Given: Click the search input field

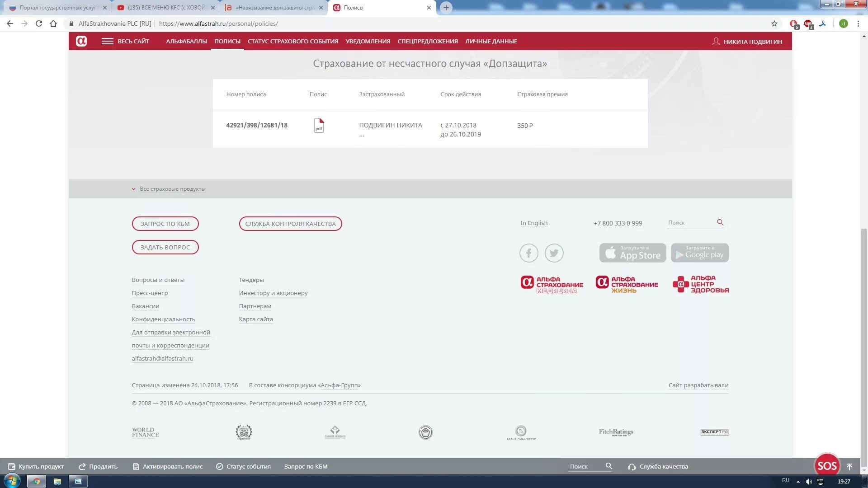Looking at the screenshot, I should pos(689,222).
